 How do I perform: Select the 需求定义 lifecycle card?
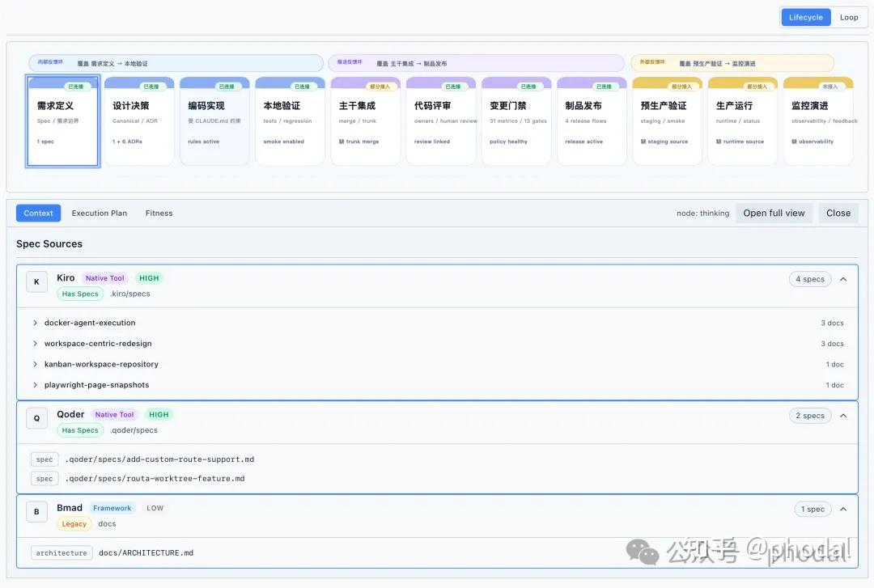(62, 121)
